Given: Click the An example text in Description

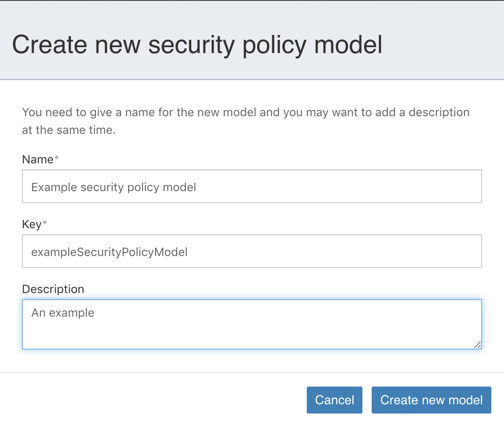Looking at the screenshot, I should tap(62, 313).
